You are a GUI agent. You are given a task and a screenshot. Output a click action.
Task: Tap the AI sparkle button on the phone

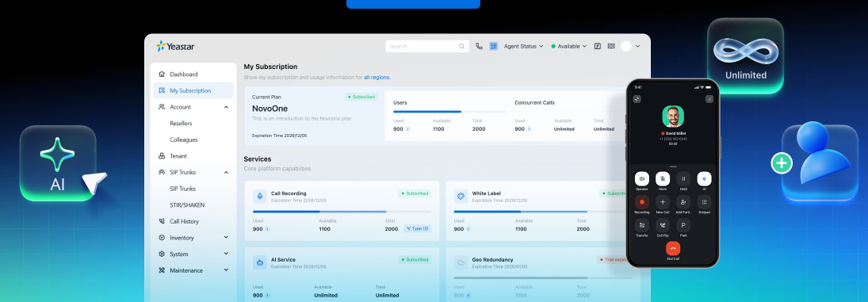[x=704, y=178]
